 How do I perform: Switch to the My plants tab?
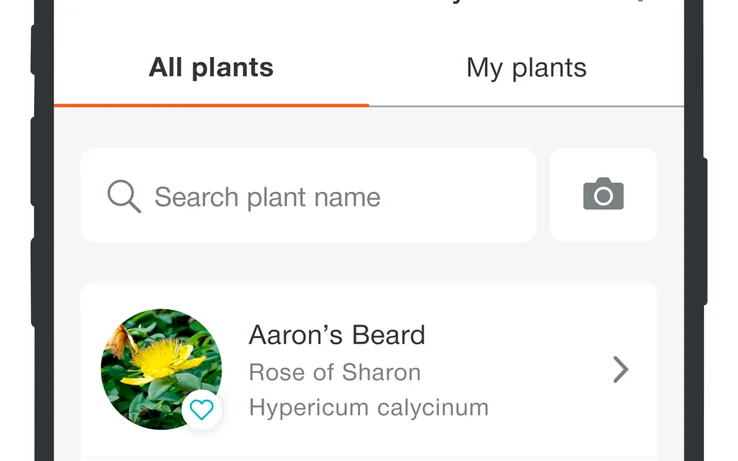pyautogui.click(x=526, y=68)
